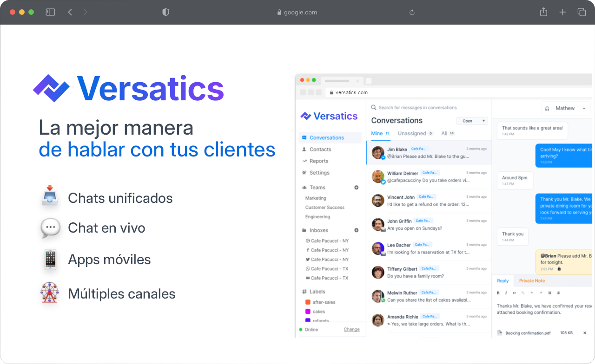Click the inner versatics.com address bar
595x364 pixels.
pyautogui.click(x=460, y=92)
